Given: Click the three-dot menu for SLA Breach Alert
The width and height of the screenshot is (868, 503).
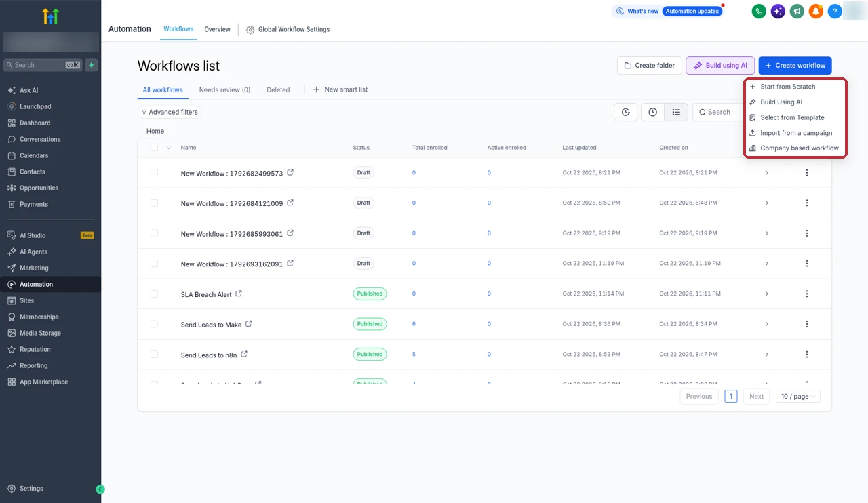Looking at the screenshot, I should pos(807,294).
